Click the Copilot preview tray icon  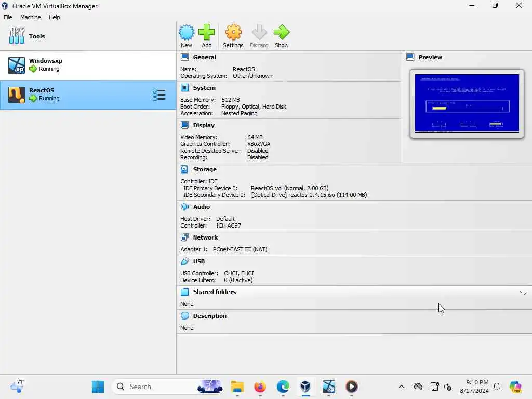tap(515, 387)
